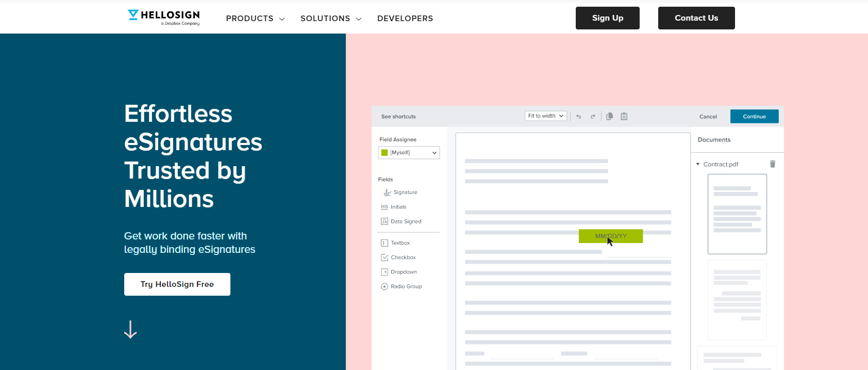Image resolution: width=868 pixels, height=370 pixels.
Task: Click the Products chevron arrow
Action: 282,19
